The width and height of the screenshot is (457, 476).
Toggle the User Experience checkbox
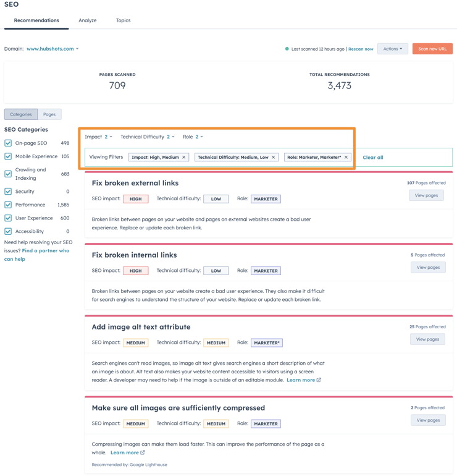pos(8,218)
